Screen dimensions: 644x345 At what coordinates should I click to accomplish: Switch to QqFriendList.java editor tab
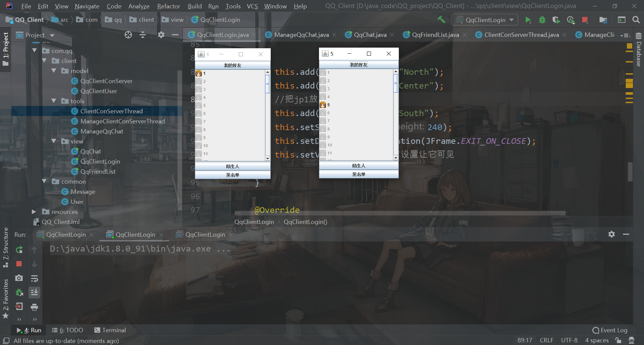point(435,35)
